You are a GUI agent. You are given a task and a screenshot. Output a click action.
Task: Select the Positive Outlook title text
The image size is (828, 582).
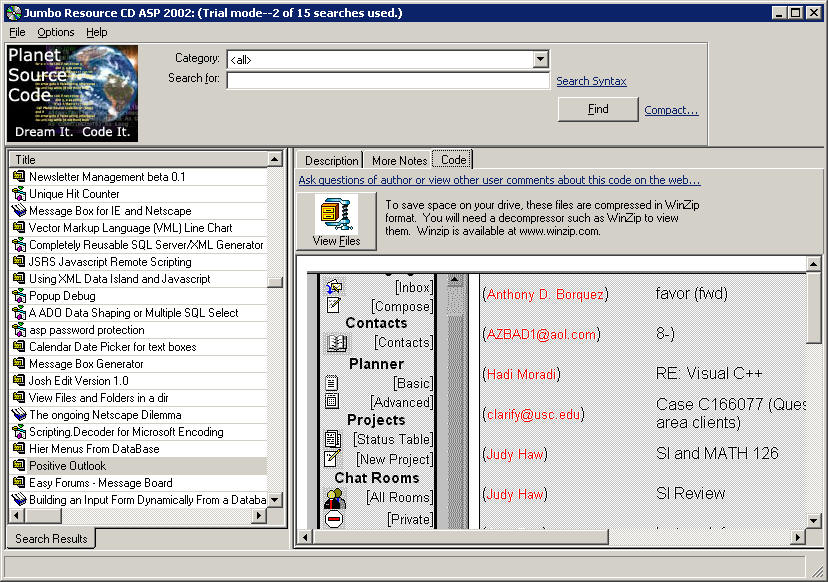tap(68, 466)
